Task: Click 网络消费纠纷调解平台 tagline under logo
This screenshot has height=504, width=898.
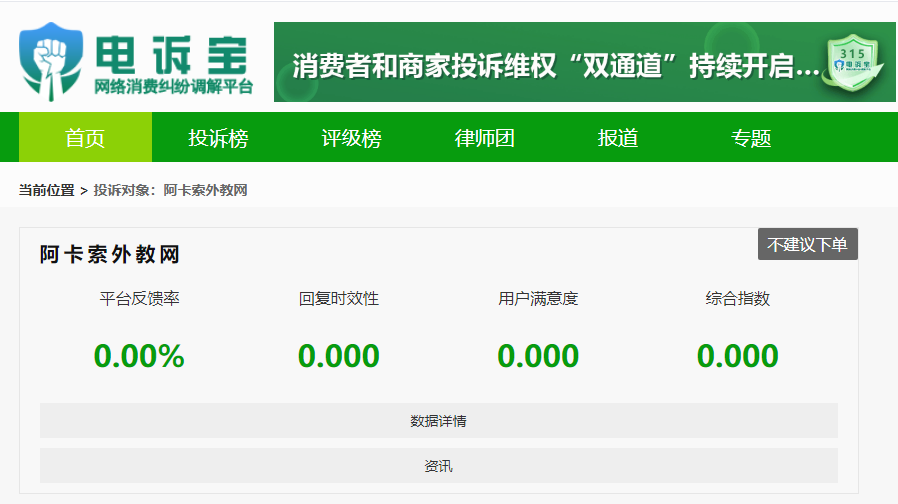Action: pos(173,86)
